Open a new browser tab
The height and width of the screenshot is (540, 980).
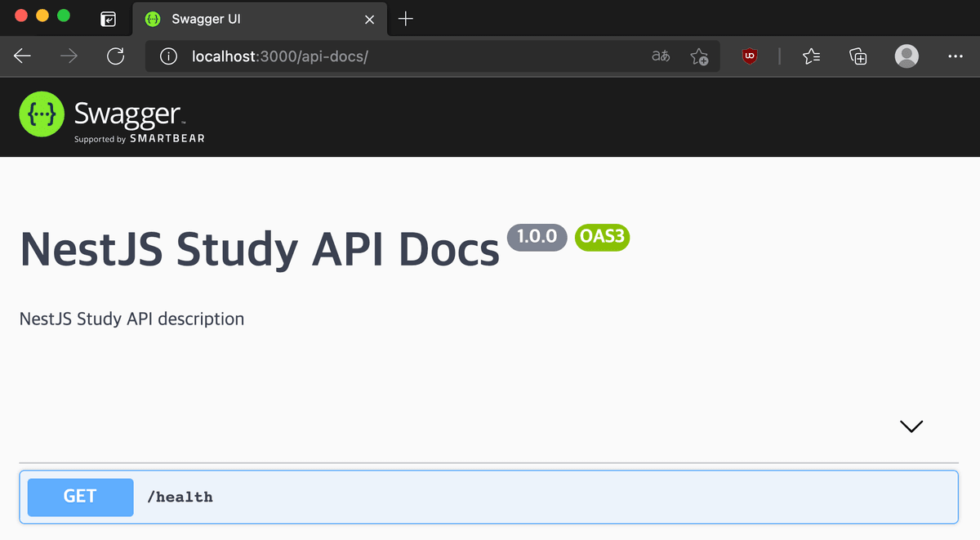coord(406,20)
